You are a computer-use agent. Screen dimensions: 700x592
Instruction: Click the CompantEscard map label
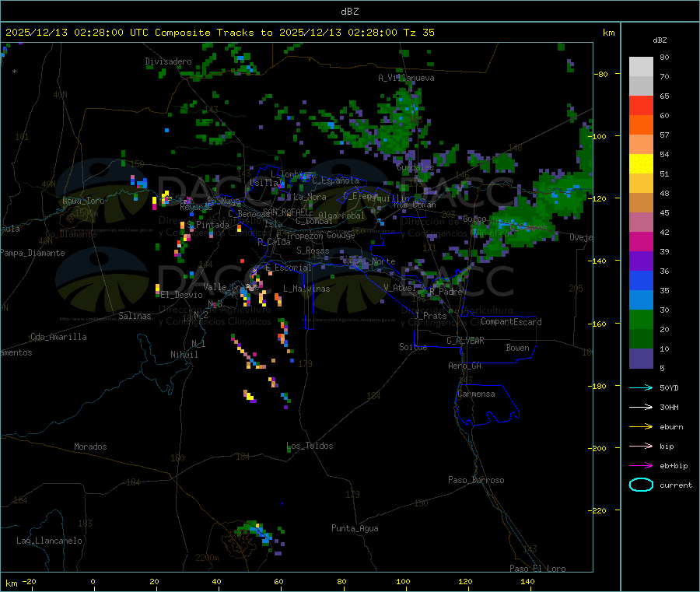click(x=511, y=321)
